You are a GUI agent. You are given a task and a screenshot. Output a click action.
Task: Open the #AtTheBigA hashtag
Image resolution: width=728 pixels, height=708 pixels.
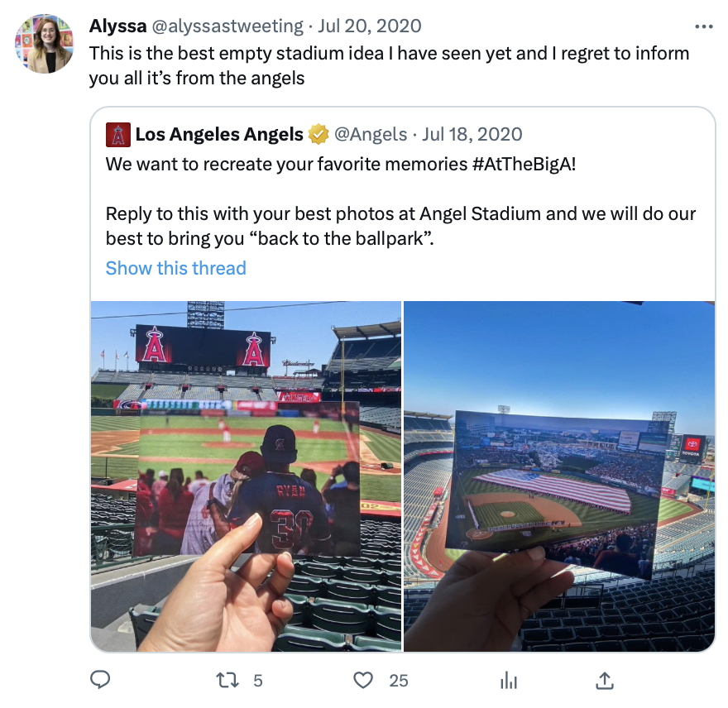(524, 164)
